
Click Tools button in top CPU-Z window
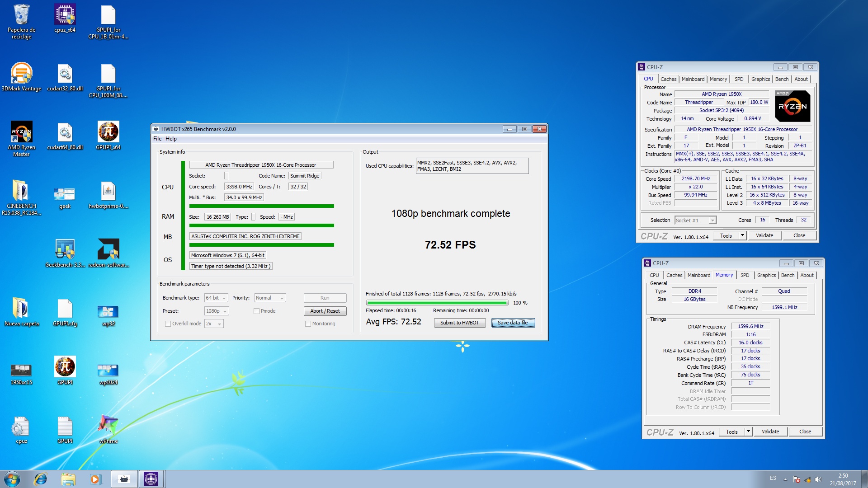pyautogui.click(x=726, y=235)
